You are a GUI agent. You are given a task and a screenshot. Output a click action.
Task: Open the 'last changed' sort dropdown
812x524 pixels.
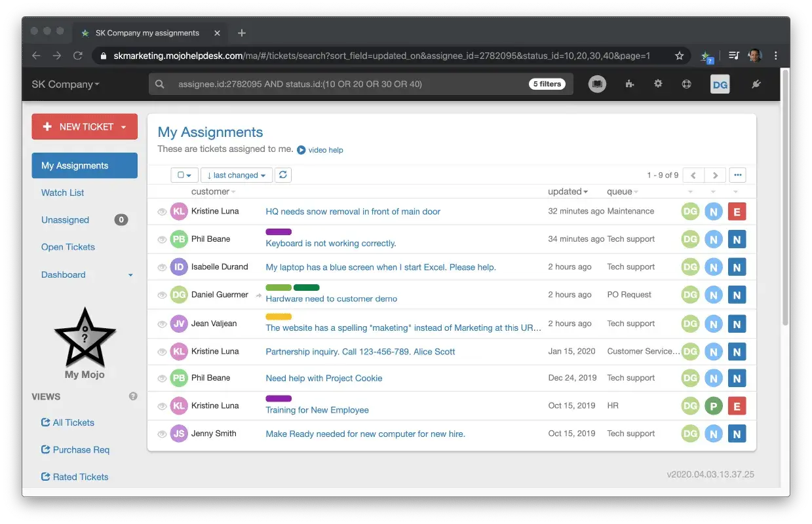[236, 175]
